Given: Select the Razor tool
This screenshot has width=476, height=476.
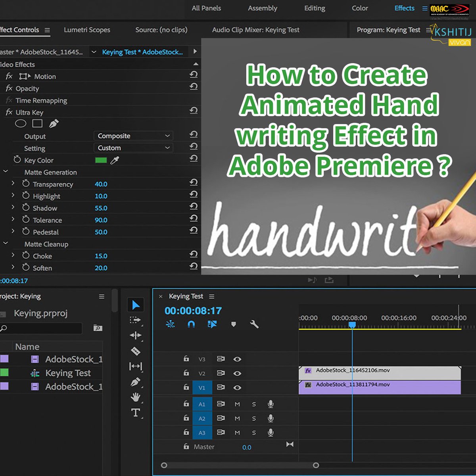Looking at the screenshot, I should click(135, 351).
